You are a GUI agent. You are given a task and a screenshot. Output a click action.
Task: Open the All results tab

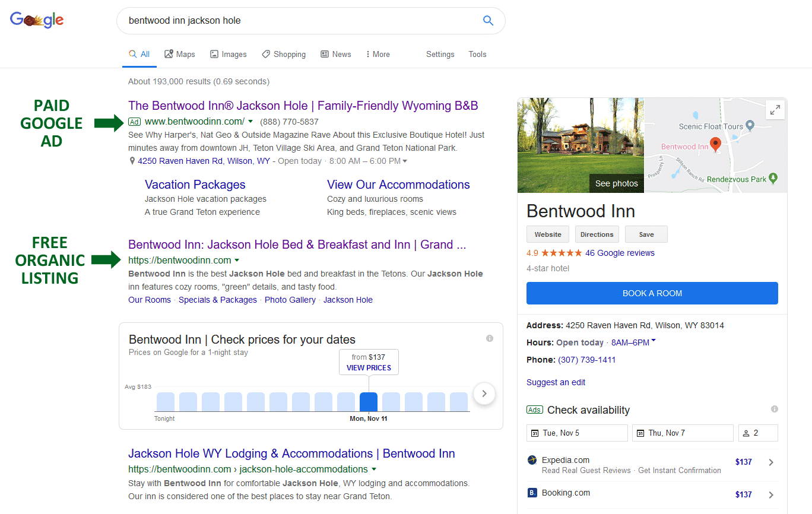pyautogui.click(x=139, y=54)
